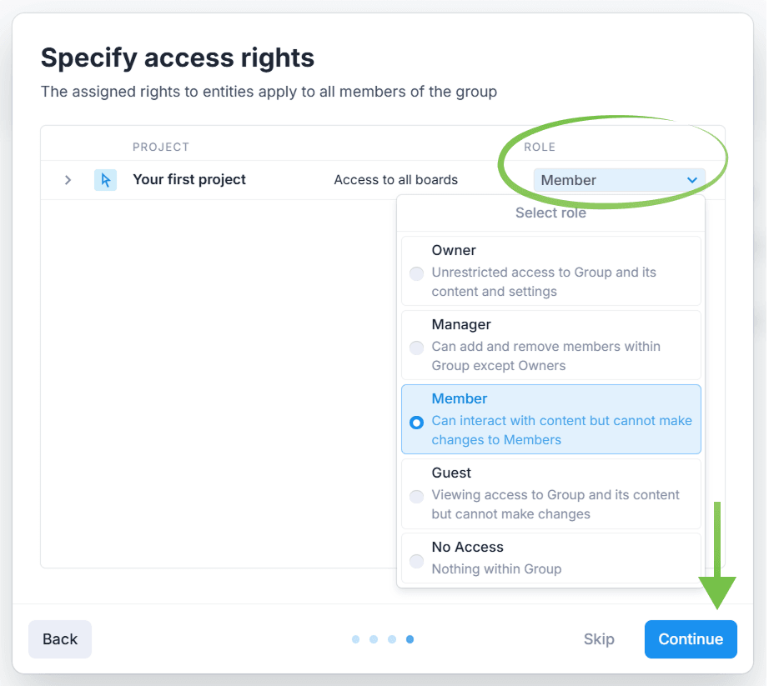
Task: Click the fourth step progress dot
Action: tap(410, 639)
